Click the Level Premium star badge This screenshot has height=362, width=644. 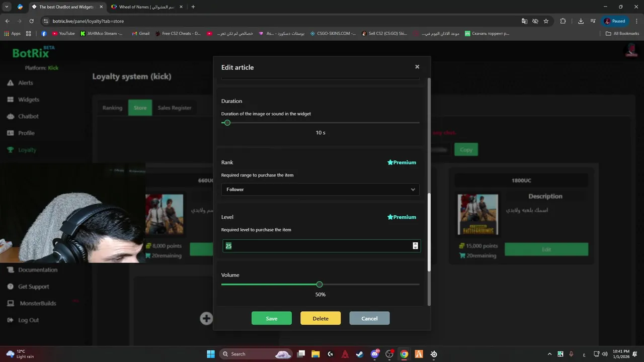401,217
